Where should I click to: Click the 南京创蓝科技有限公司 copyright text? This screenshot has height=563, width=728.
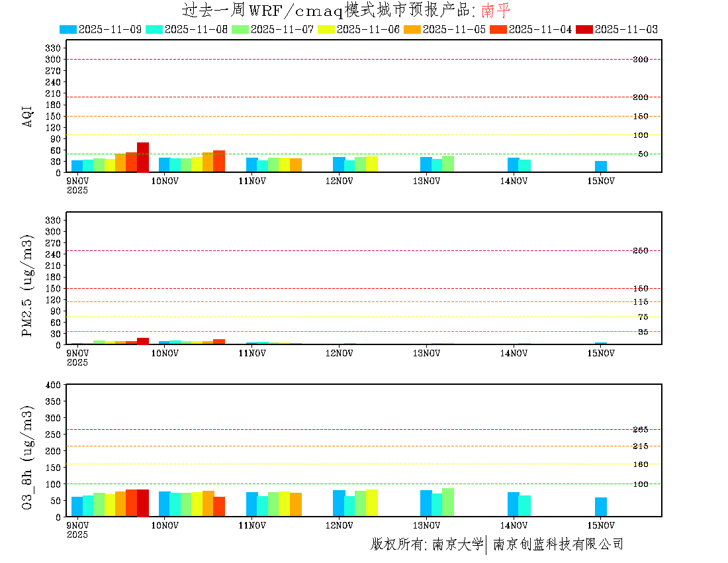pyautogui.click(x=558, y=544)
